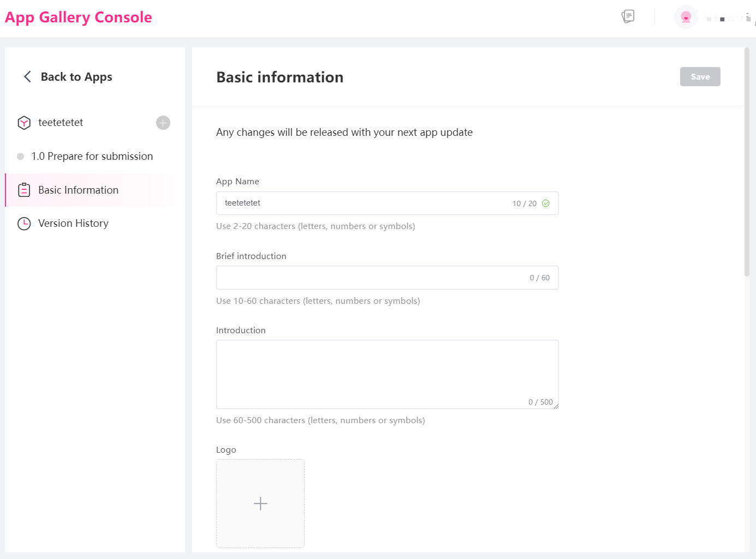
Task: Click the green checkmark in App Name field
Action: (545, 203)
